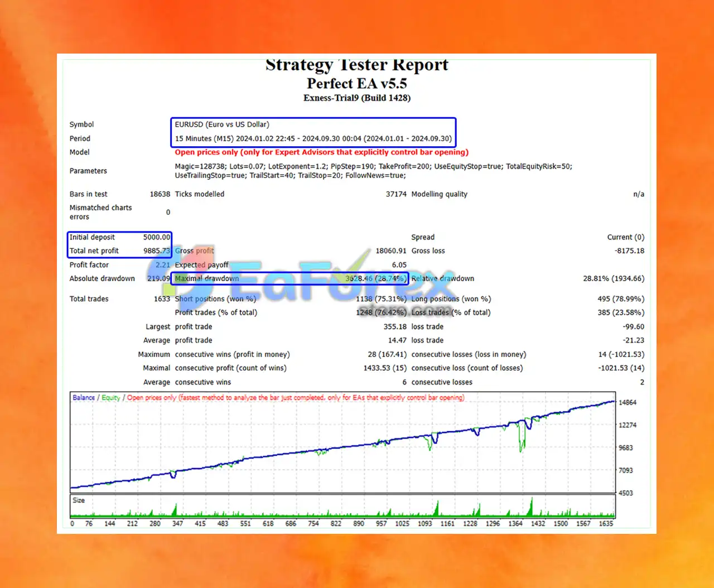The width and height of the screenshot is (714, 588).
Task: Click the '14864' balance axis value
Action: coord(628,403)
